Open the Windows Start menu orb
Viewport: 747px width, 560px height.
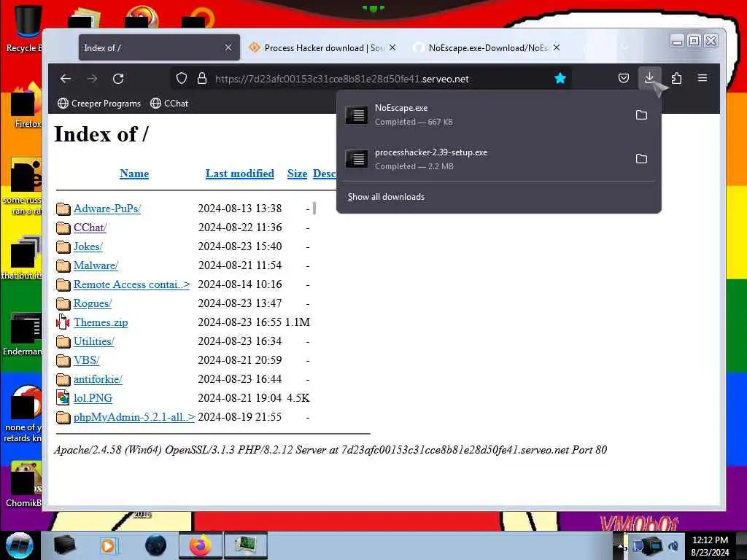click(x=20, y=545)
